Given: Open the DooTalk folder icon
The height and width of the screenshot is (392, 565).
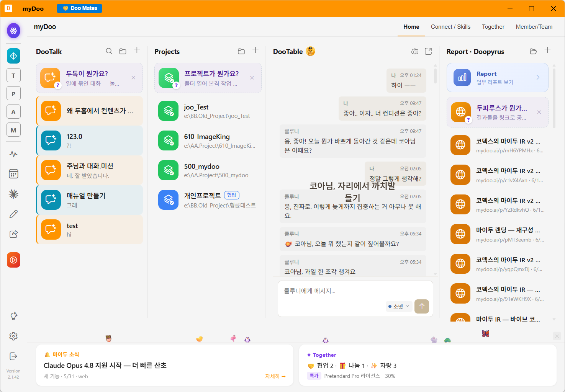Looking at the screenshot, I should click(x=123, y=51).
